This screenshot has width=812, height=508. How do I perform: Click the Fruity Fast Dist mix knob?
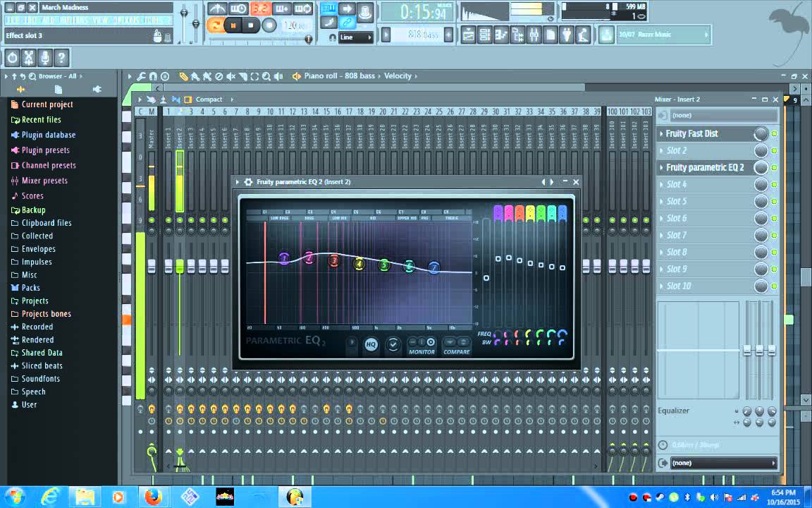click(761, 134)
